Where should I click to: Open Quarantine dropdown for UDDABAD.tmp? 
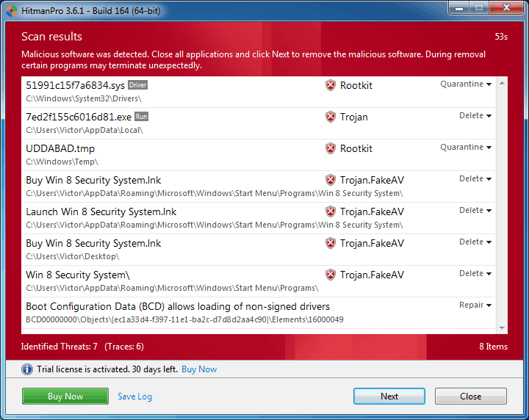(x=466, y=148)
